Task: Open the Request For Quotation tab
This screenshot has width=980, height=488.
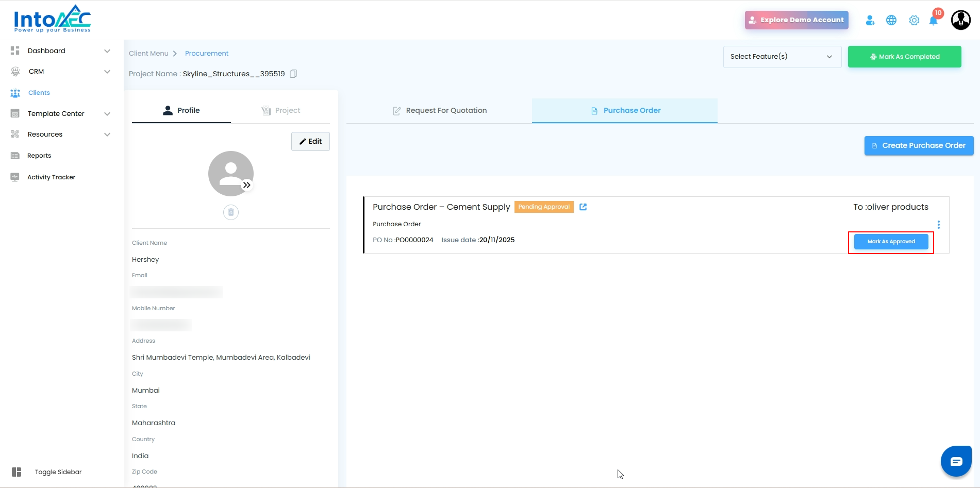Action: pyautogui.click(x=439, y=110)
